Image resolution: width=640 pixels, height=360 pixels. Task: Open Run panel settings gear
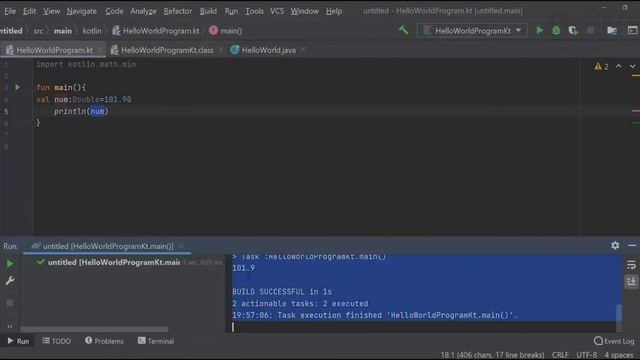coord(615,245)
